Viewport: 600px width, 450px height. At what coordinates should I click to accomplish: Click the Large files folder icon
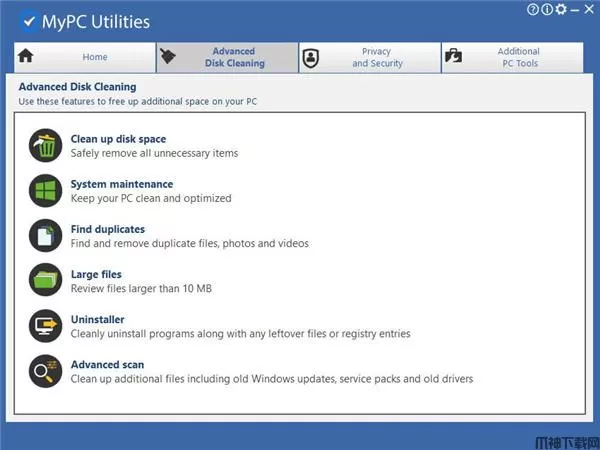tap(44, 281)
